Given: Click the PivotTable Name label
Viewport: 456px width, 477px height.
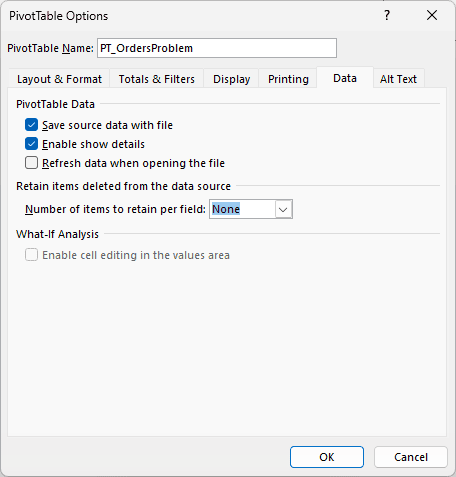Looking at the screenshot, I should (50, 48).
